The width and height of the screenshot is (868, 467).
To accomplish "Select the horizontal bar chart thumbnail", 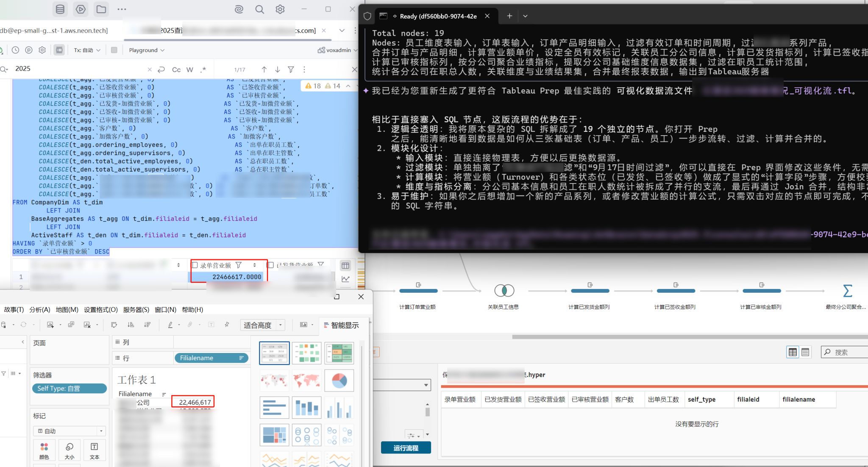I will click(274, 408).
